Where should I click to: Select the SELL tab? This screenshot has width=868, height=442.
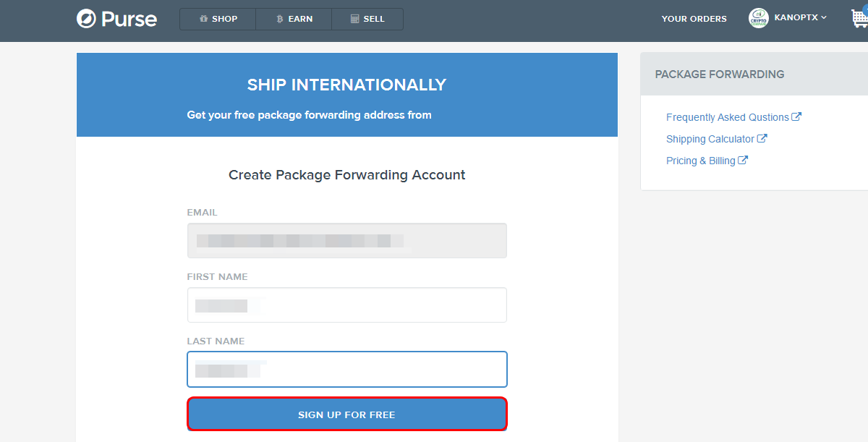(367, 19)
